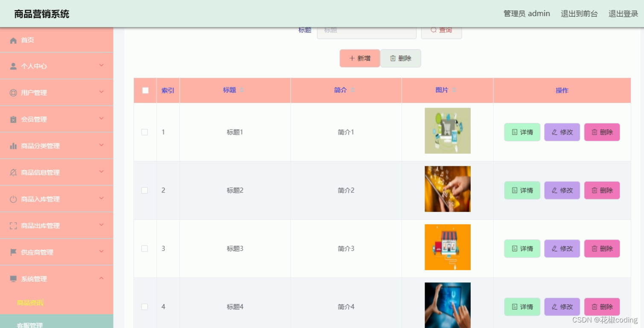Viewport: 644px width, 328px height.
Task: Click the 新增 button to add entry
Action: (360, 58)
